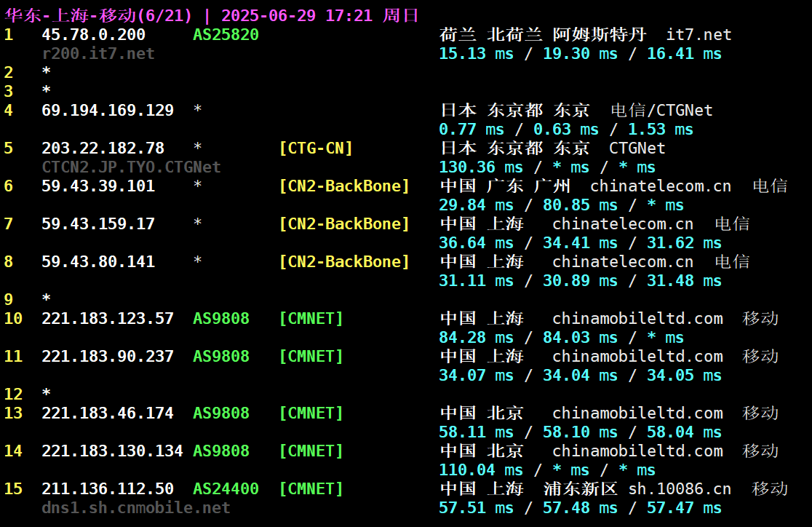
Task: Click AS9808 in hop 11
Action: pyautogui.click(x=221, y=356)
